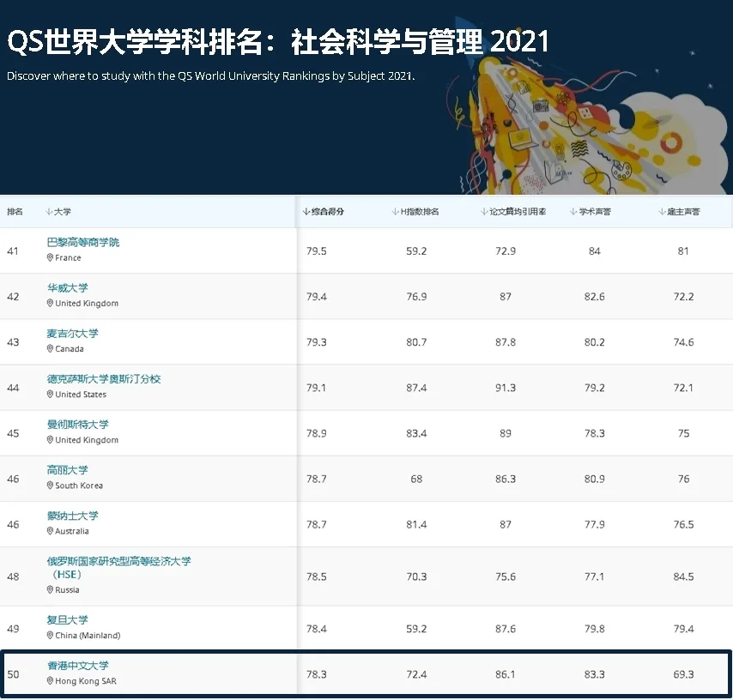Open 俄罗斯国家研究型高等经济大学 (HSE) link
Viewport: 733px width, 700px height.
pyautogui.click(x=118, y=561)
